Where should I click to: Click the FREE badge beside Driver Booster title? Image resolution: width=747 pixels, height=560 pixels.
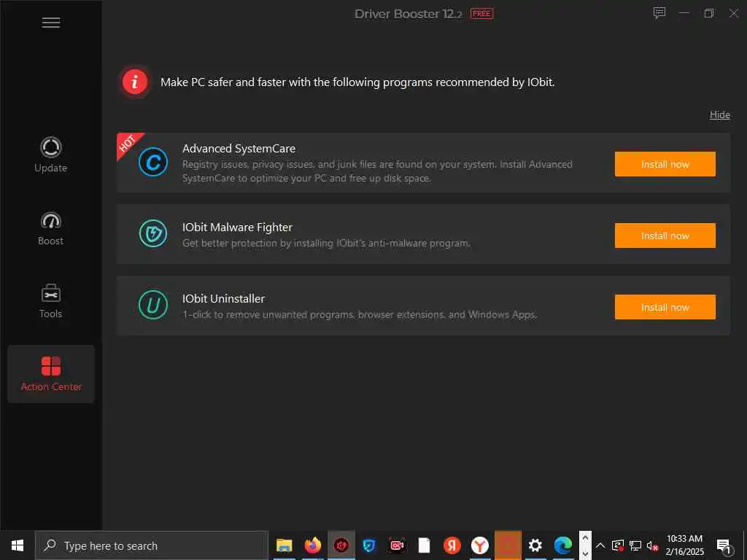pyautogui.click(x=481, y=14)
